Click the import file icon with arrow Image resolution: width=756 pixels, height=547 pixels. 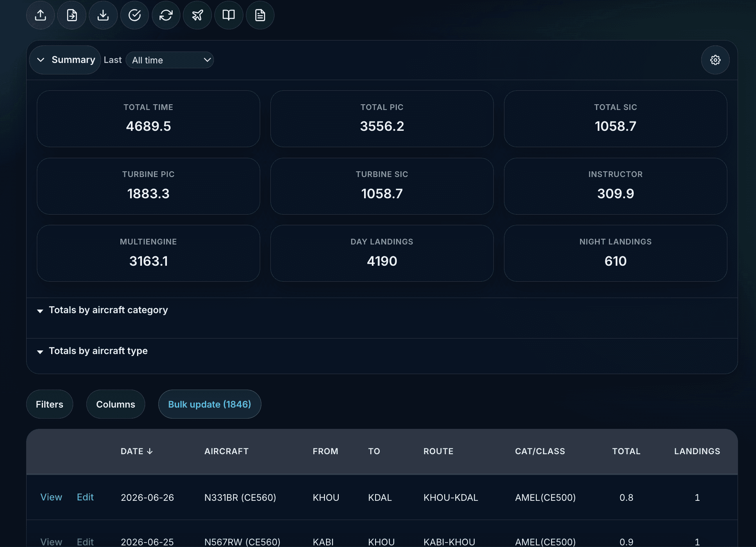click(x=72, y=15)
